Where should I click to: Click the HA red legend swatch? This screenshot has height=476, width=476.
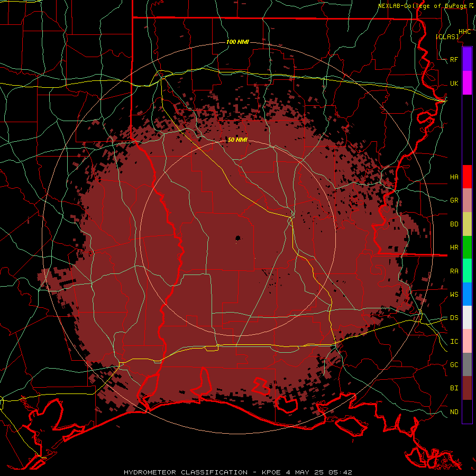(x=467, y=177)
